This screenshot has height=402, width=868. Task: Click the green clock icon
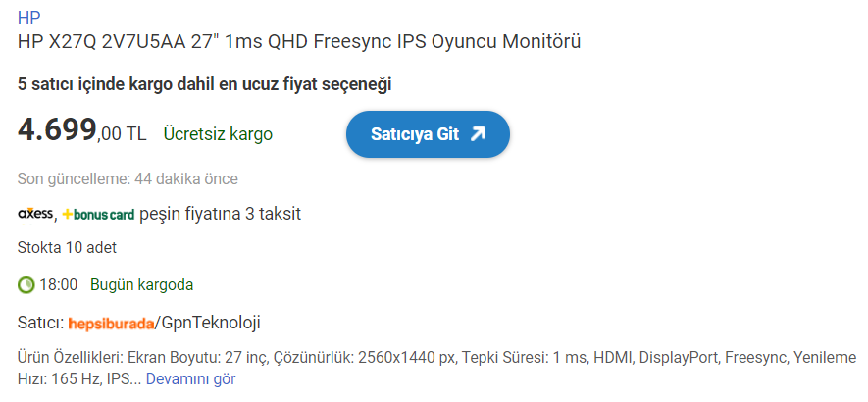point(26,285)
